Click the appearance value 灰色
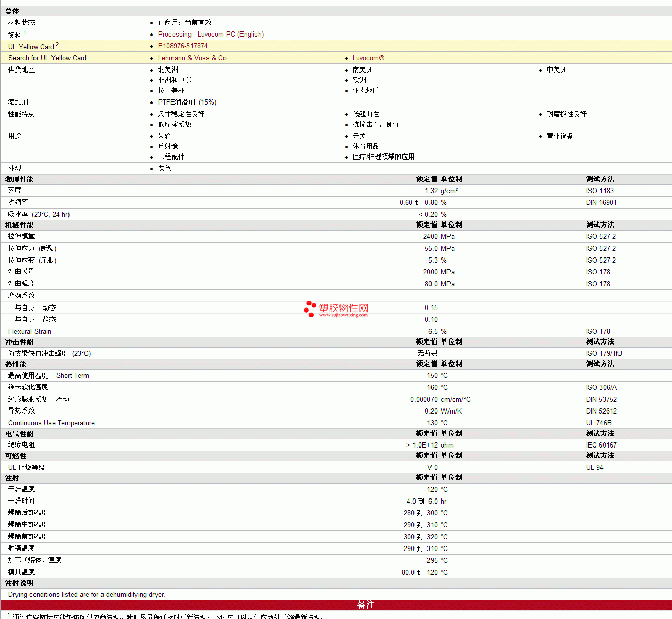The width and height of the screenshot is (672, 619). 165,168
